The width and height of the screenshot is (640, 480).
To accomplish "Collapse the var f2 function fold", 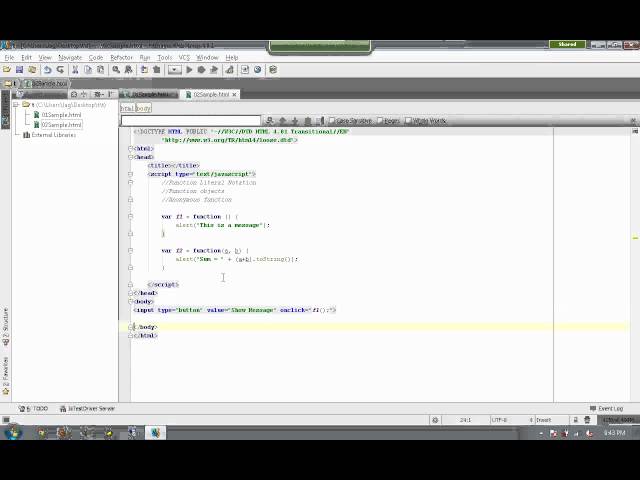I will click(131, 251).
